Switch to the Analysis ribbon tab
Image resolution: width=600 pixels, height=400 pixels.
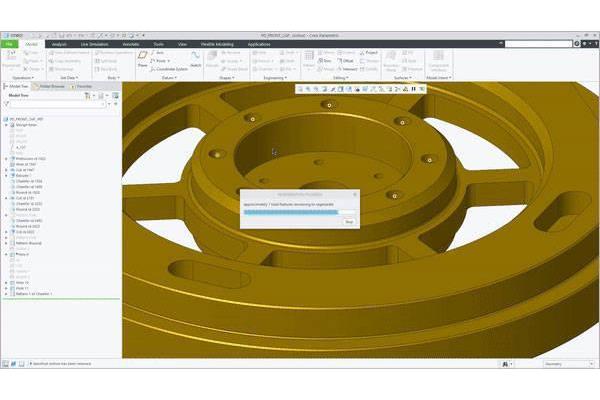pos(59,44)
